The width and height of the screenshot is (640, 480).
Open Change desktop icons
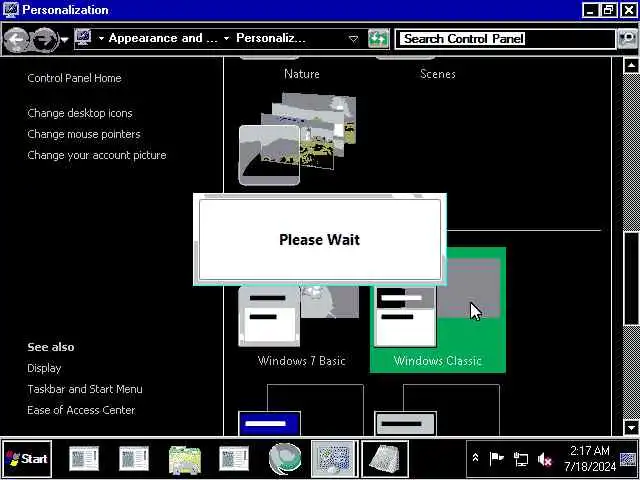tap(80, 113)
